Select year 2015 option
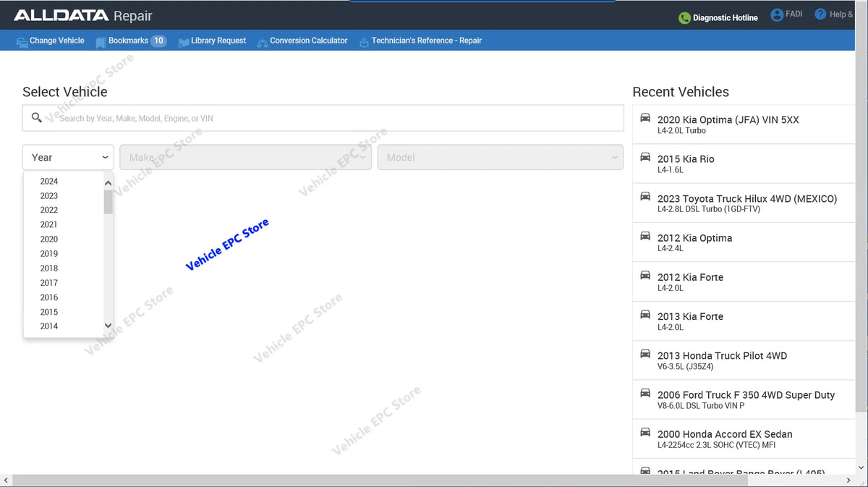868x487 pixels. (49, 312)
